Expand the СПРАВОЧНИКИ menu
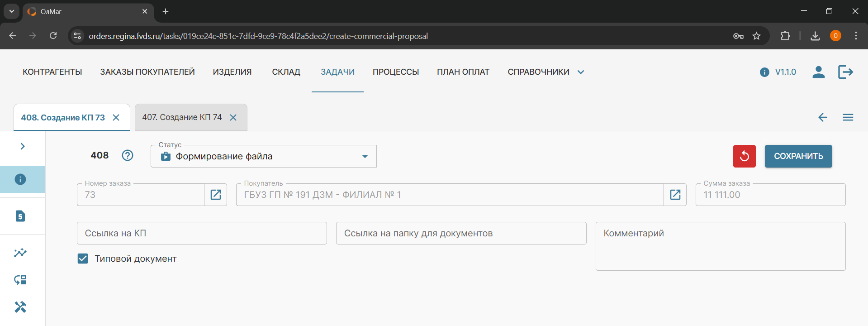 point(545,72)
